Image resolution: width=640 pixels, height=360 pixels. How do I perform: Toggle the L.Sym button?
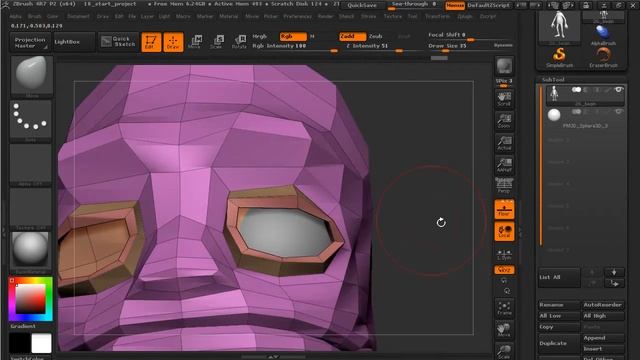tap(504, 254)
